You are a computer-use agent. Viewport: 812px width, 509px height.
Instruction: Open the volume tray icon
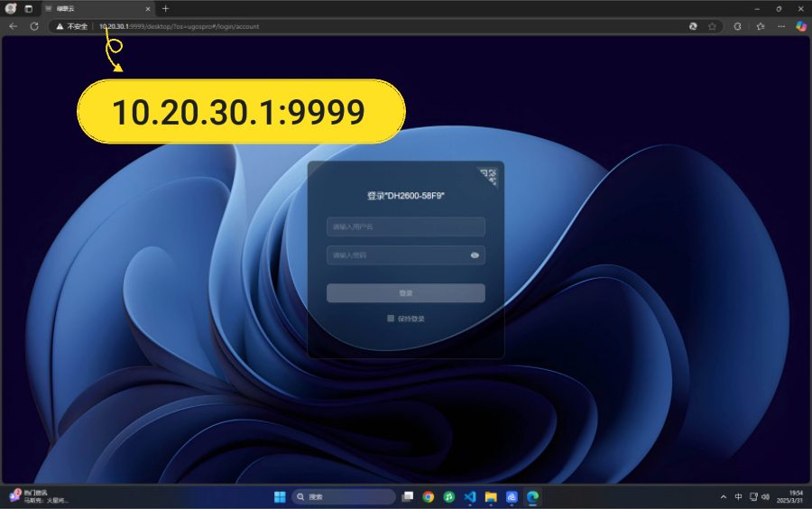pyautogui.click(x=765, y=497)
